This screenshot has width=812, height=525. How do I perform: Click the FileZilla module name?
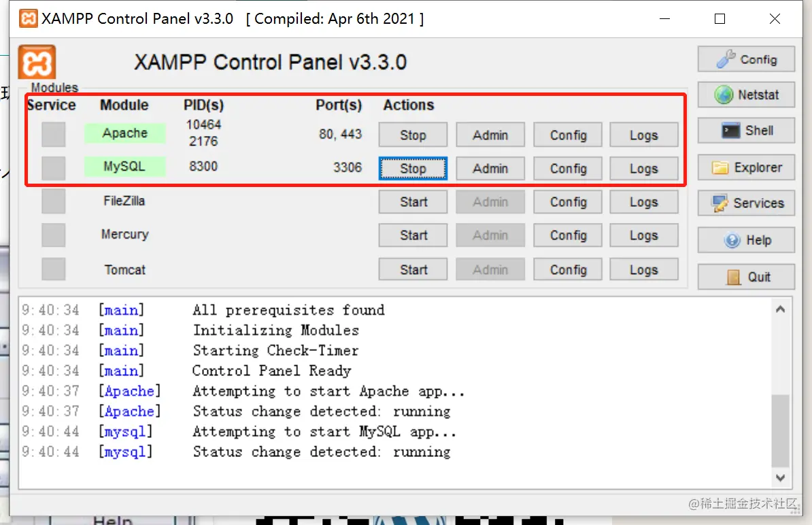(x=124, y=201)
